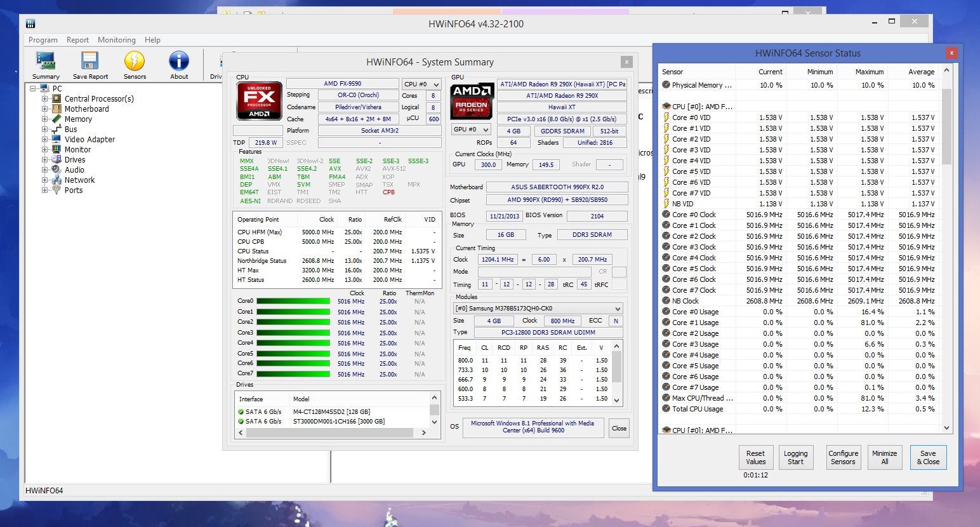Click the Ports icon in the tree

56,190
